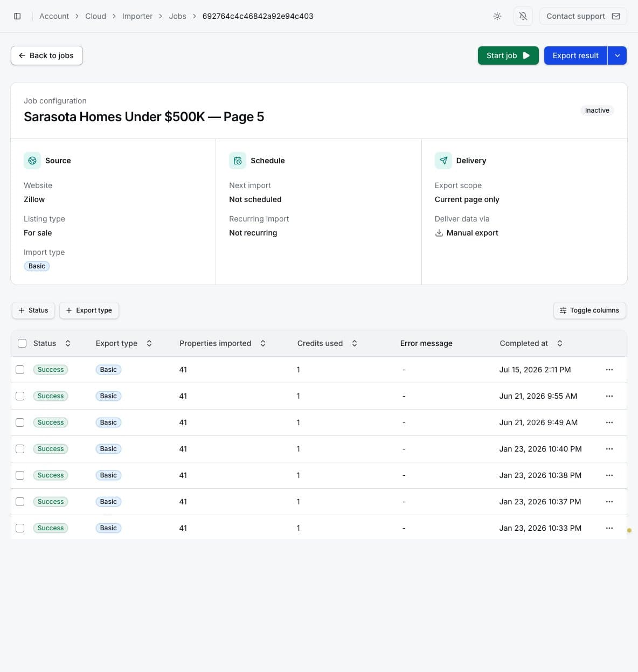638x672 pixels.
Task: Click Success badge in Jan 23 10:33 PM row
Action: (51, 528)
